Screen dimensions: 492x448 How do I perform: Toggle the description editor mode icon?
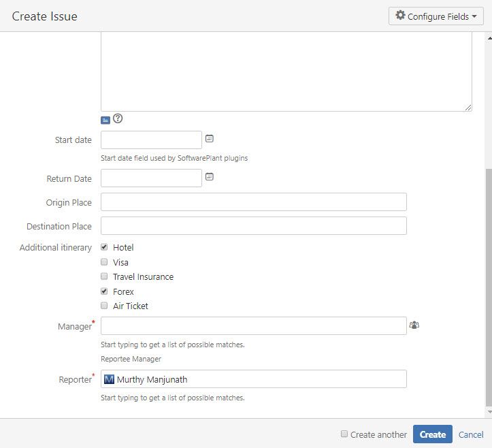105,120
